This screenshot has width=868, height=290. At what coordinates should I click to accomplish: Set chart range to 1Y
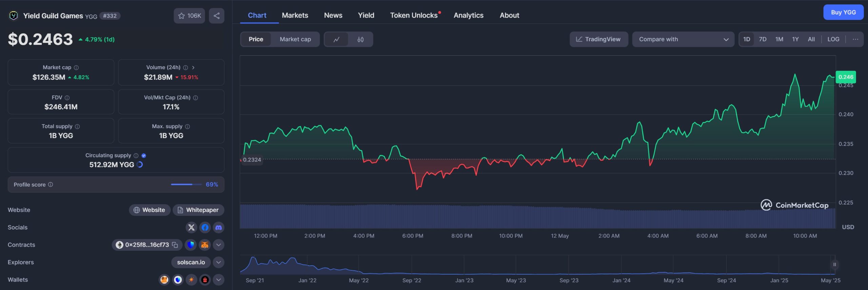pos(795,39)
